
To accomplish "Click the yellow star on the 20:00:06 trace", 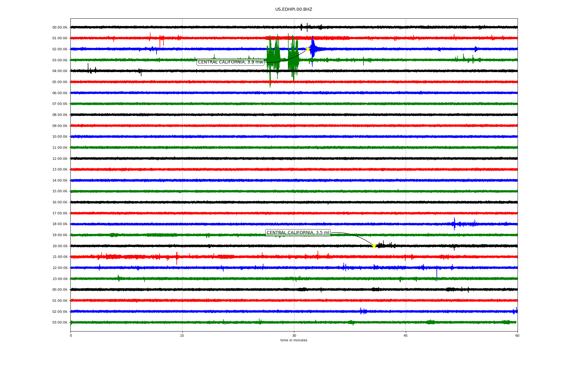I will pos(374,246).
